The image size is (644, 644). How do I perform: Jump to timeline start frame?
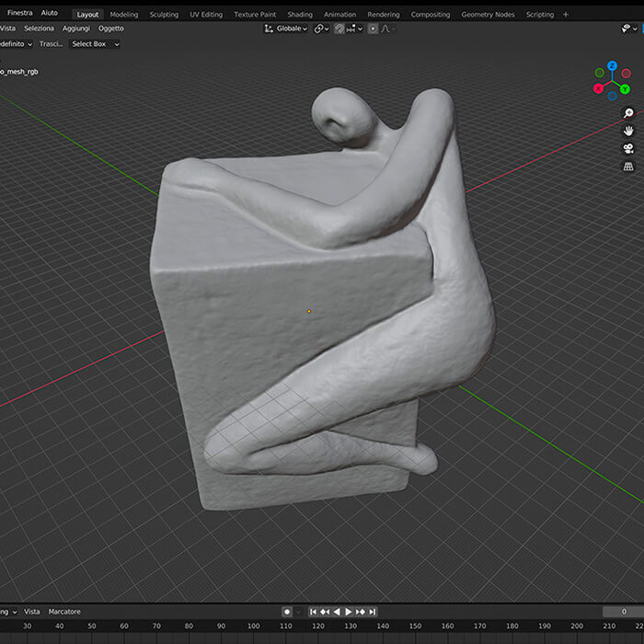(314, 612)
